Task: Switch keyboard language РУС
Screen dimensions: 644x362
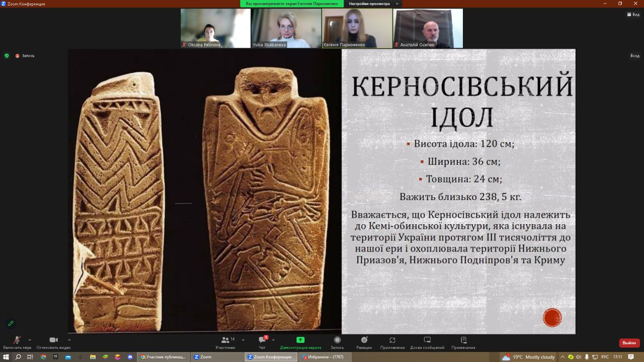Action: (x=605, y=357)
